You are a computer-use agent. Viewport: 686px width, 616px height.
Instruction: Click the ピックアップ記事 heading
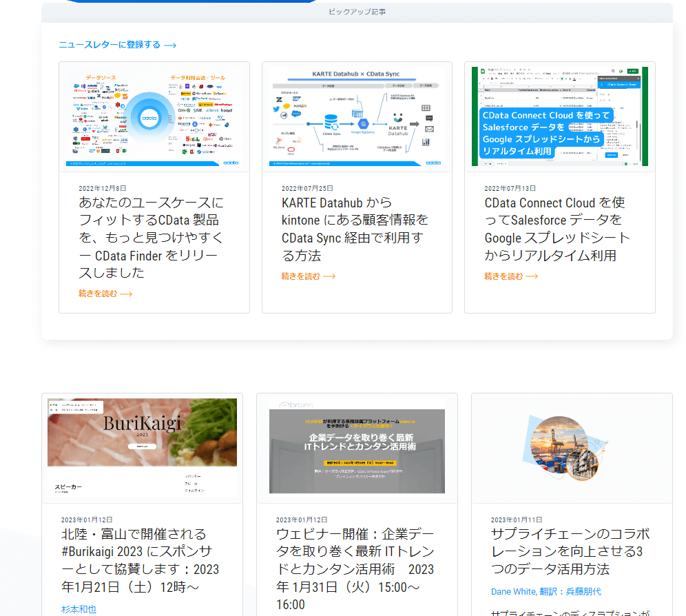pos(357,12)
